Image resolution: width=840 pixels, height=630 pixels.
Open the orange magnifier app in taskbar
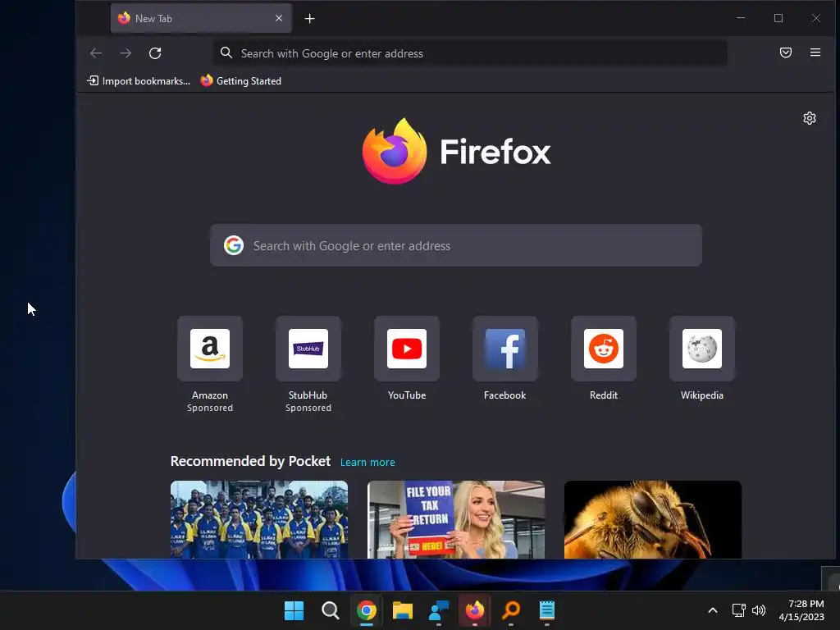(510, 610)
